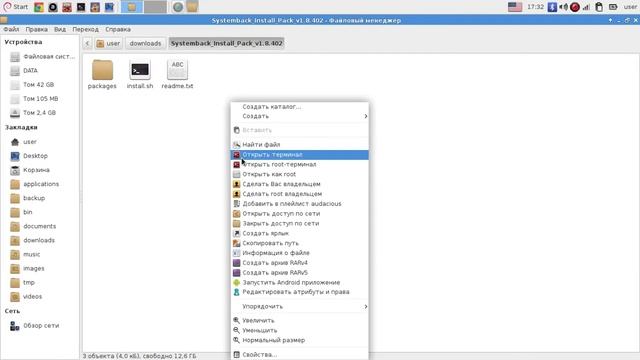Screen dimensions: 640x360
Task: Choose Скопировать путь
Action: pyautogui.click(x=300, y=243)
